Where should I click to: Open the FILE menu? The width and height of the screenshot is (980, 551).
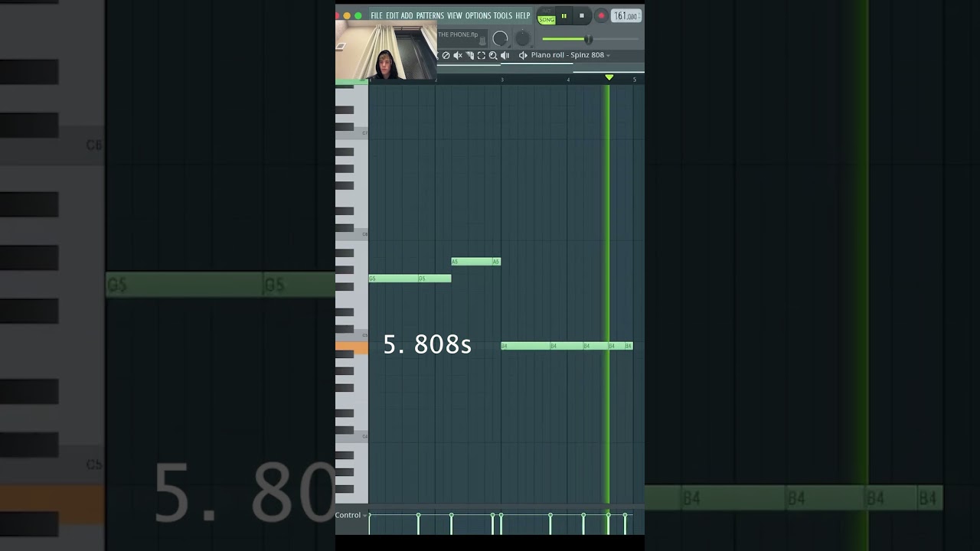[x=377, y=15]
